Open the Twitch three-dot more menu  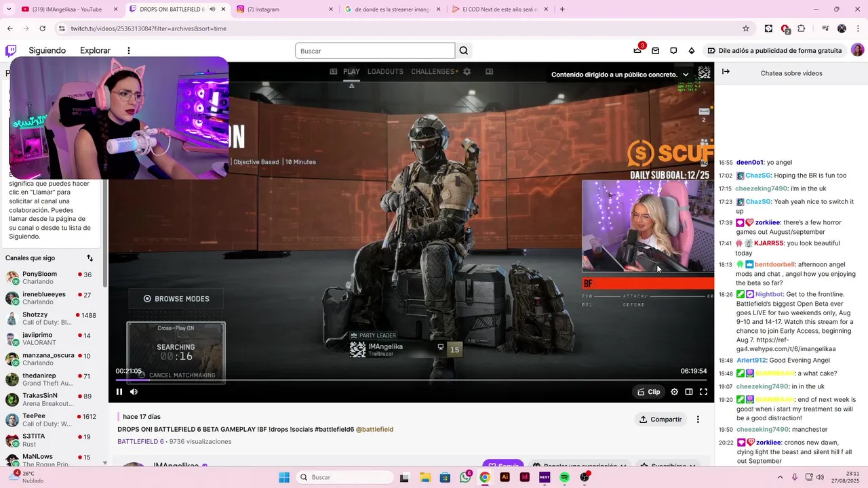(129, 51)
